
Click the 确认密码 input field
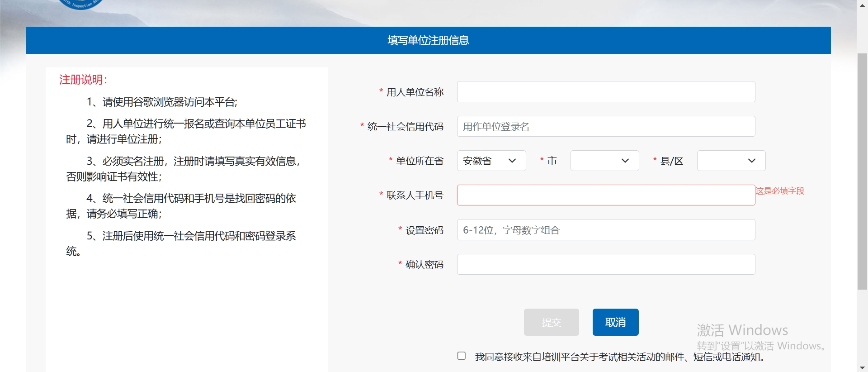(x=606, y=264)
